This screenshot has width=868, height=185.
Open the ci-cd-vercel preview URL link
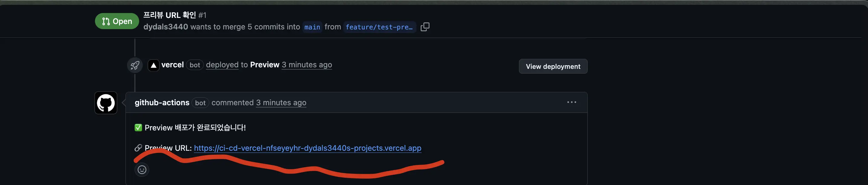[x=307, y=148]
